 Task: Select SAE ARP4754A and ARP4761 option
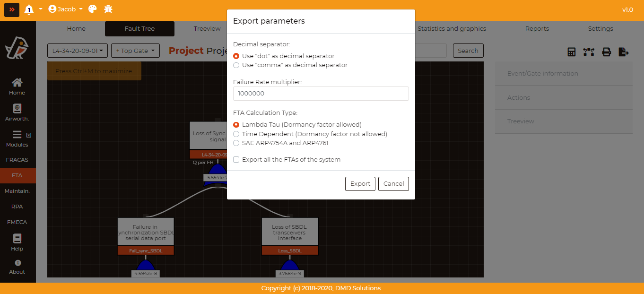pyautogui.click(x=236, y=143)
